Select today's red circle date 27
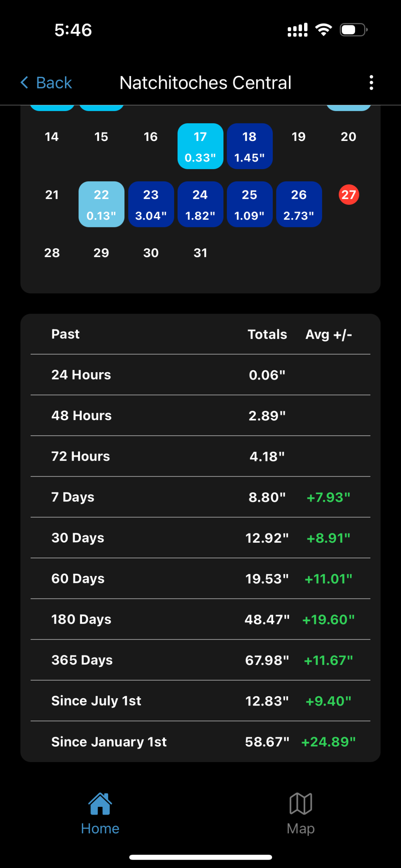 pyautogui.click(x=349, y=195)
